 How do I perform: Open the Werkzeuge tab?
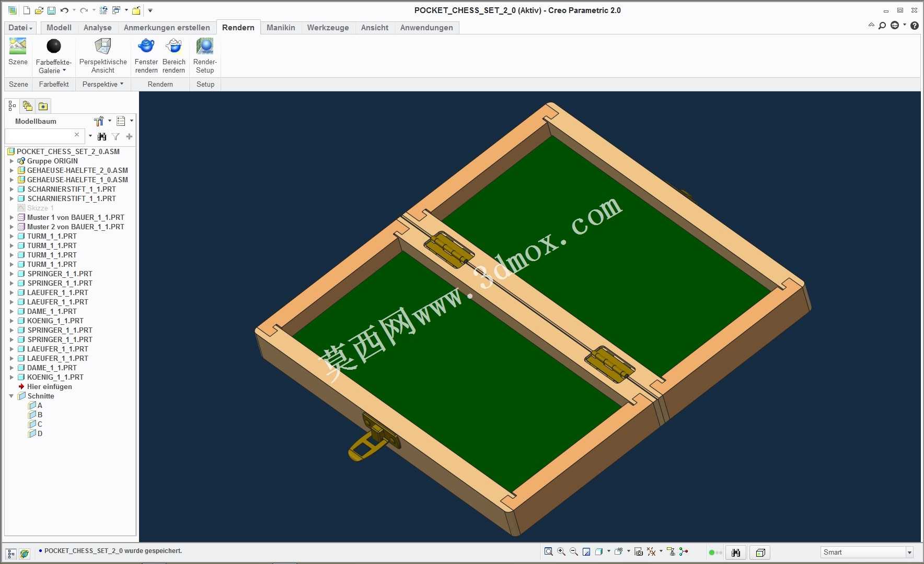click(328, 28)
